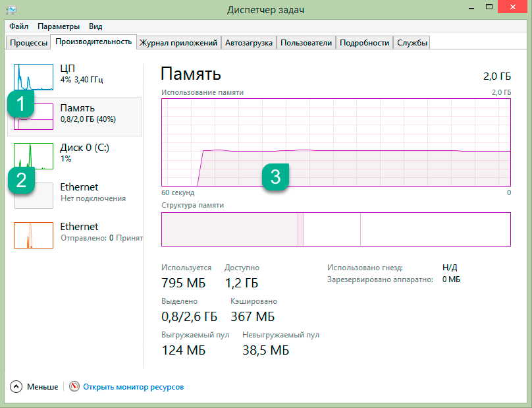The width and height of the screenshot is (532, 408).
Task: Click the 367 МБ cached value
Action: tap(253, 316)
